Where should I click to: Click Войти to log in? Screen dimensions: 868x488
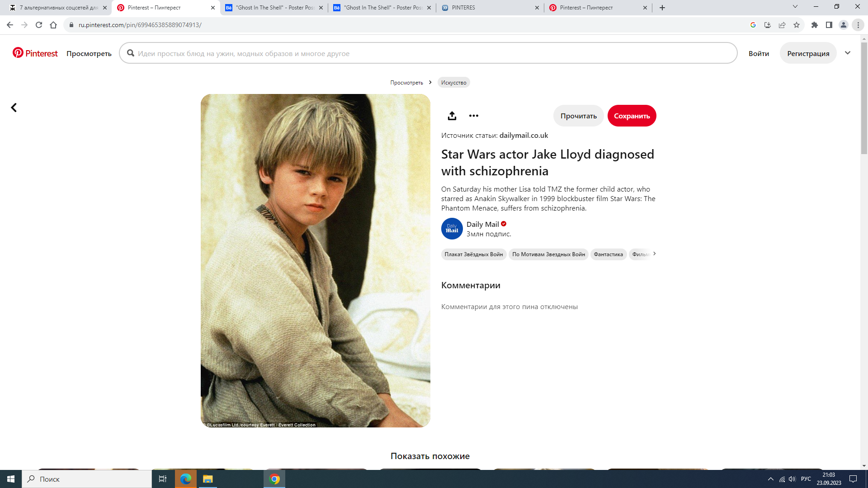click(x=759, y=53)
